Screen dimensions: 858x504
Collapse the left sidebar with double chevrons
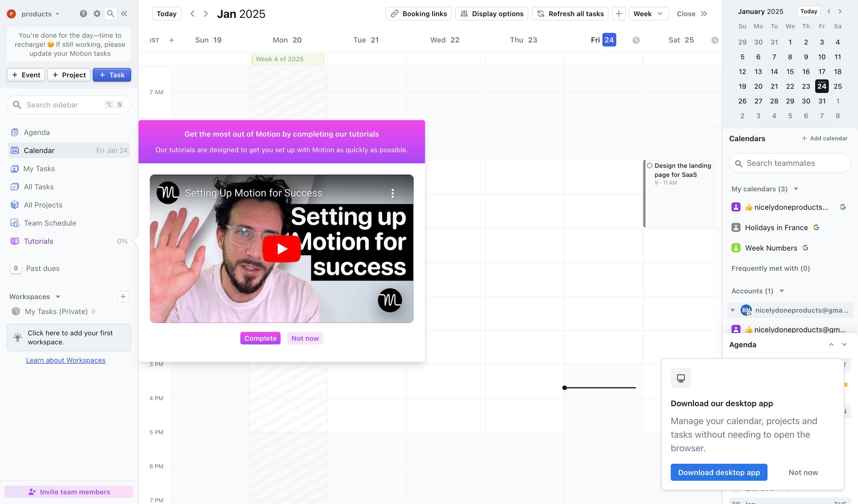[124, 13]
